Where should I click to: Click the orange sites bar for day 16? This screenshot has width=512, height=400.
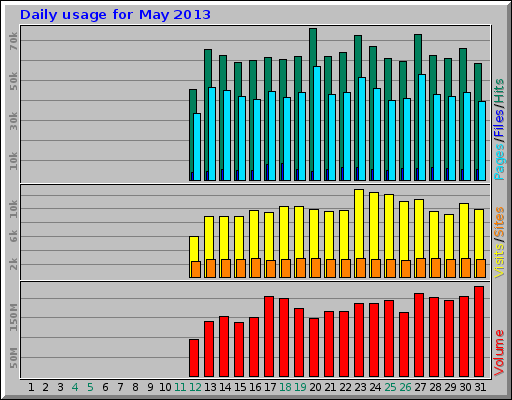[x=256, y=268]
